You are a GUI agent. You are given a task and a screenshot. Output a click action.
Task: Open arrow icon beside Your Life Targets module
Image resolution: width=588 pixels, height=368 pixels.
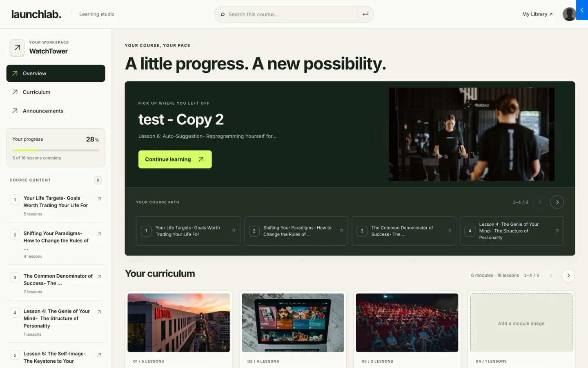tap(99, 199)
